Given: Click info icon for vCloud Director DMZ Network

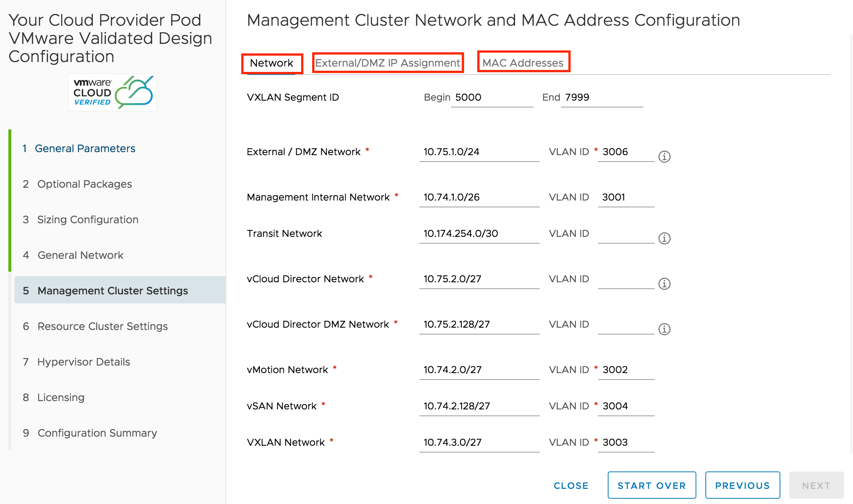Looking at the screenshot, I should coord(664,329).
